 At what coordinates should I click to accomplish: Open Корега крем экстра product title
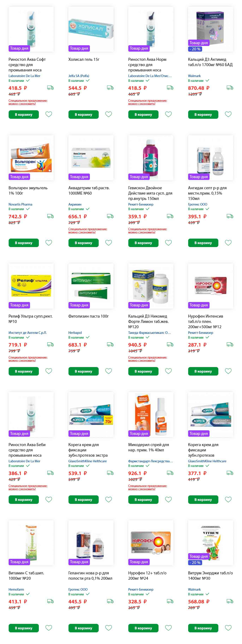coord(88,450)
